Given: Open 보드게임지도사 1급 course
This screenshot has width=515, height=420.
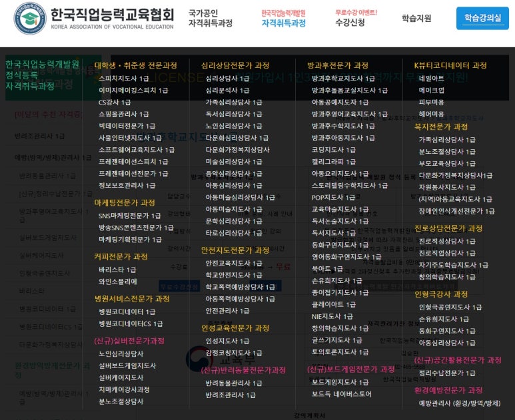Looking at the screenshot, I should (340, 382).
